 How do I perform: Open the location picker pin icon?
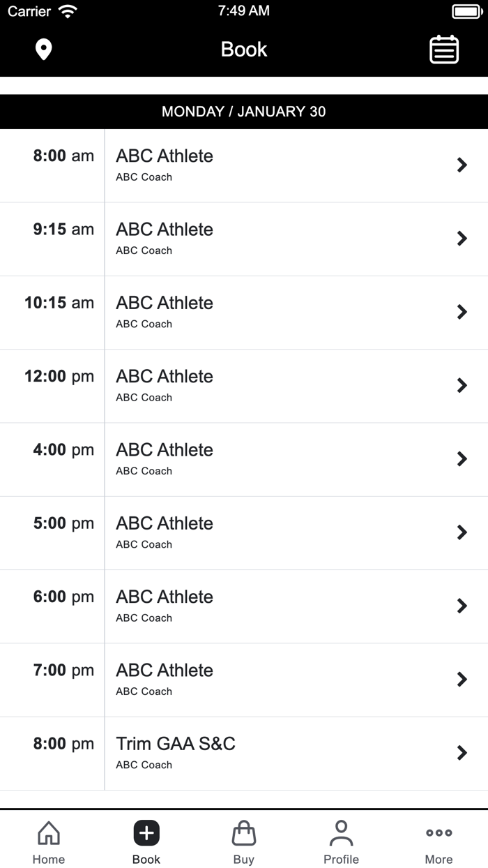point(43,50)
